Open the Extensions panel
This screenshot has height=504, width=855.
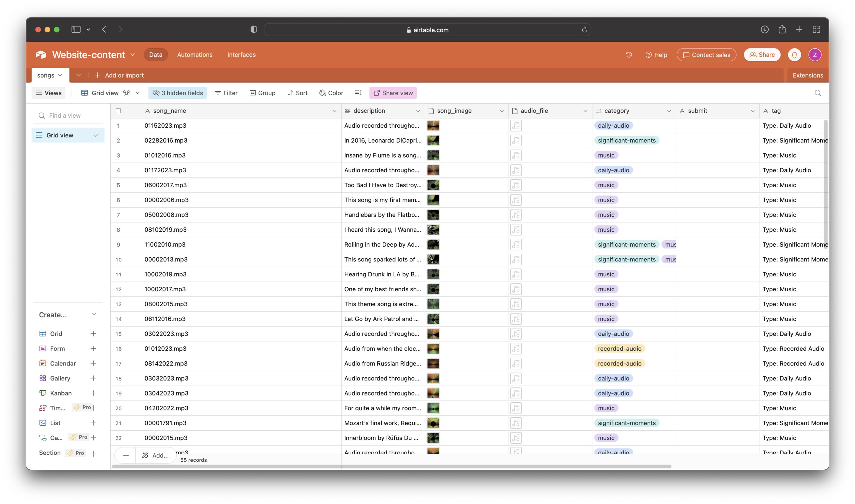807,75
